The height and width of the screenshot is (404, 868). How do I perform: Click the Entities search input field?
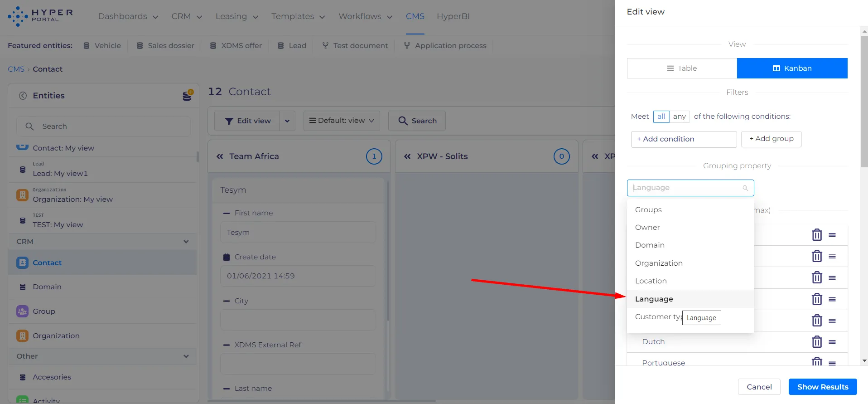103,127
